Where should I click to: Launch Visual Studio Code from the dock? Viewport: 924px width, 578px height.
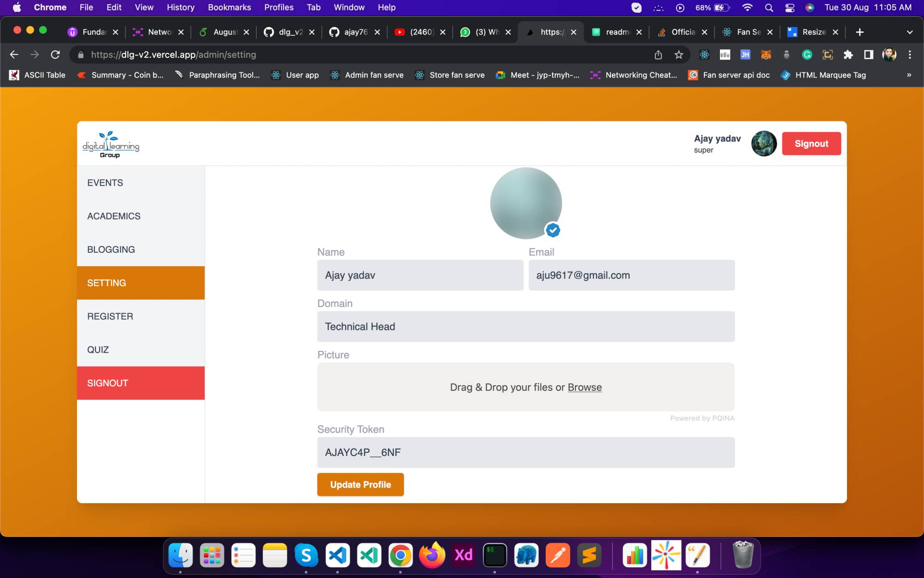[338, 555]
